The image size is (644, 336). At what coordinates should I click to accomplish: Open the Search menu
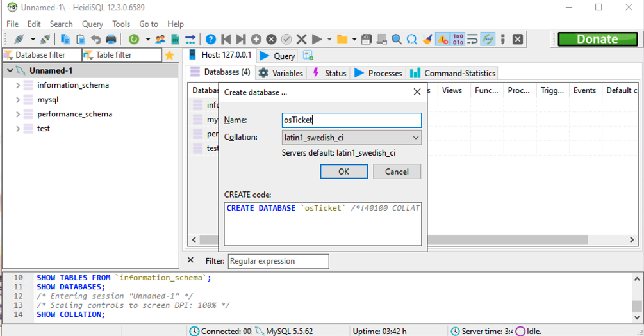click(x=62, y=24)
